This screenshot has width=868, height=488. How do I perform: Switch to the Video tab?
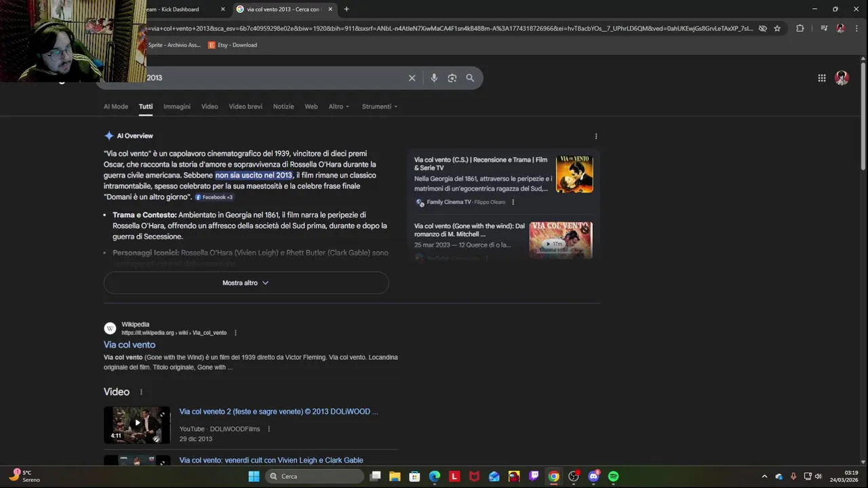[x=210, y=106]
